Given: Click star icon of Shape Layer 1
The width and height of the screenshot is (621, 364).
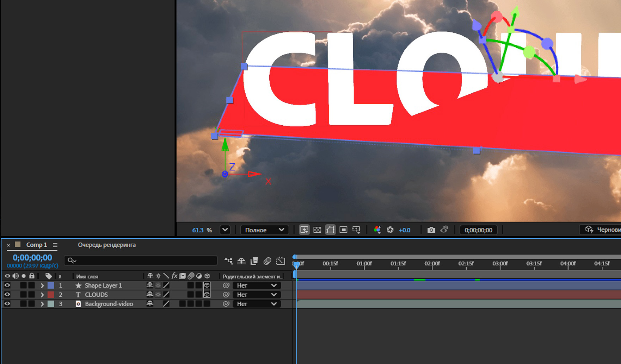Looking at the screenshot, I should tap(78, 285).
